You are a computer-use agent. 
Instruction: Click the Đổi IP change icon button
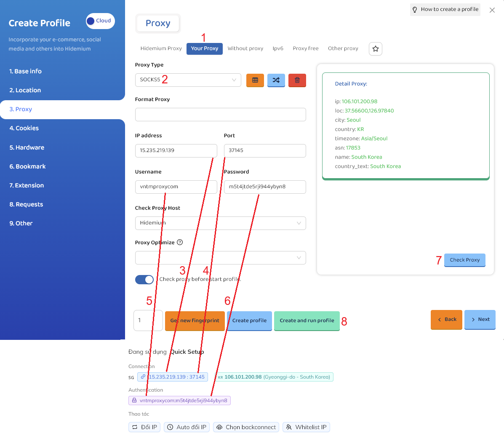pyautogui.click(x=144, y=427)
